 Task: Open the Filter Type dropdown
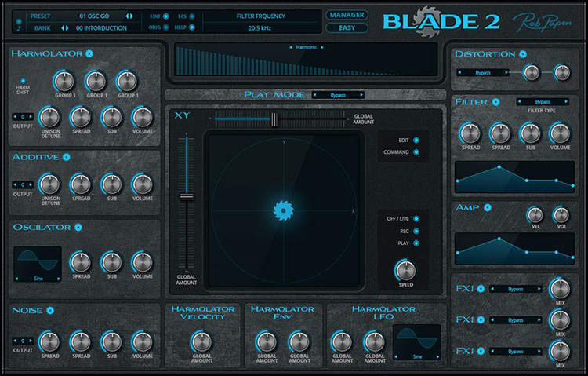pos(543,102)
